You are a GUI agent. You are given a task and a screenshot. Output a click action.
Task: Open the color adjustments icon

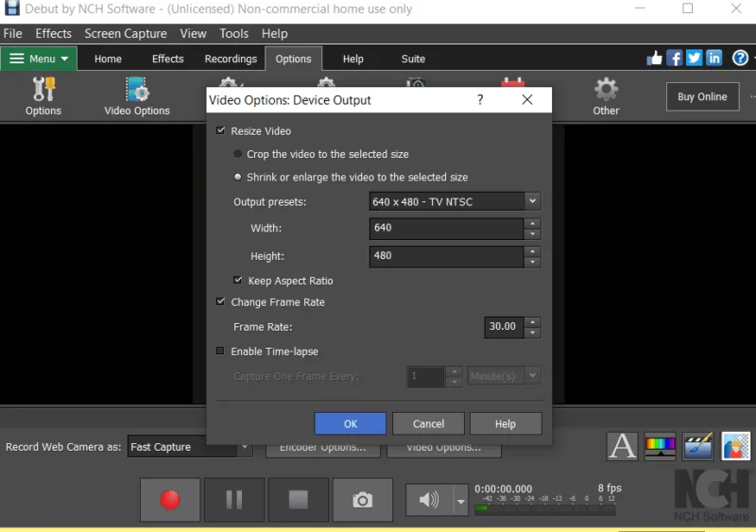point(660,446)
